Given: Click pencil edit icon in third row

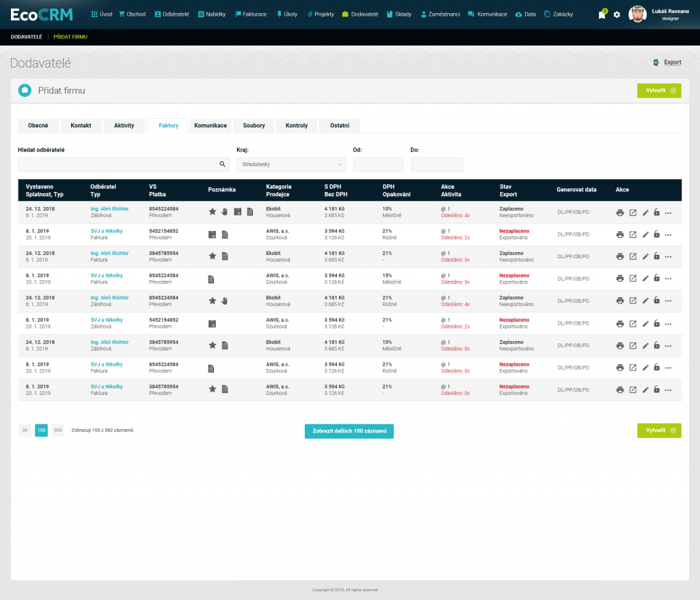Looking at the screenshot, I should [645, 256].
